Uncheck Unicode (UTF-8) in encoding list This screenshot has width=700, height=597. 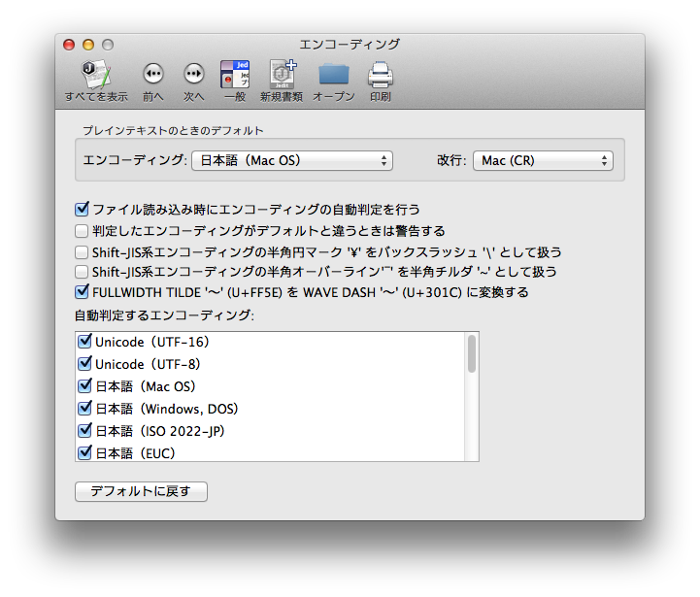pyautogui.click(x=84, y=363)
